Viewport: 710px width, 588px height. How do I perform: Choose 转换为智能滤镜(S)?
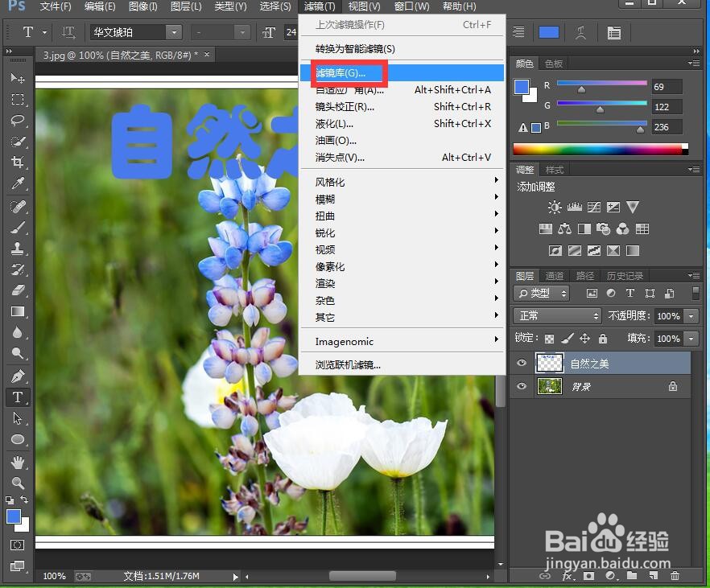(x=402, y=49)
